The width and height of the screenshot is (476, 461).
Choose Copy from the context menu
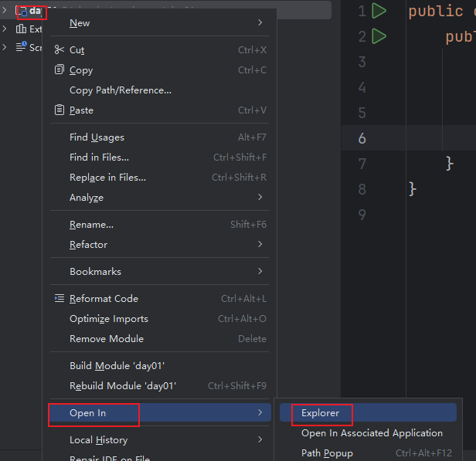(159, 70)
